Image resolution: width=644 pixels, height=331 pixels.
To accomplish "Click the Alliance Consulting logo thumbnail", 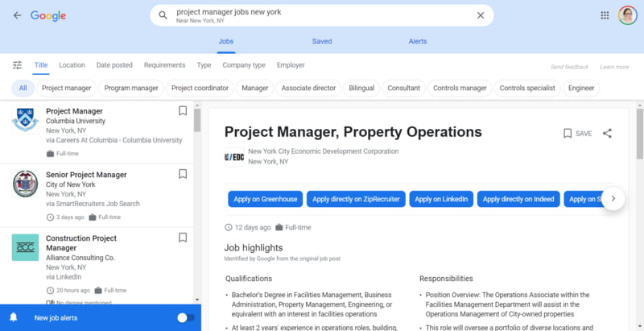I will (25, 247).
